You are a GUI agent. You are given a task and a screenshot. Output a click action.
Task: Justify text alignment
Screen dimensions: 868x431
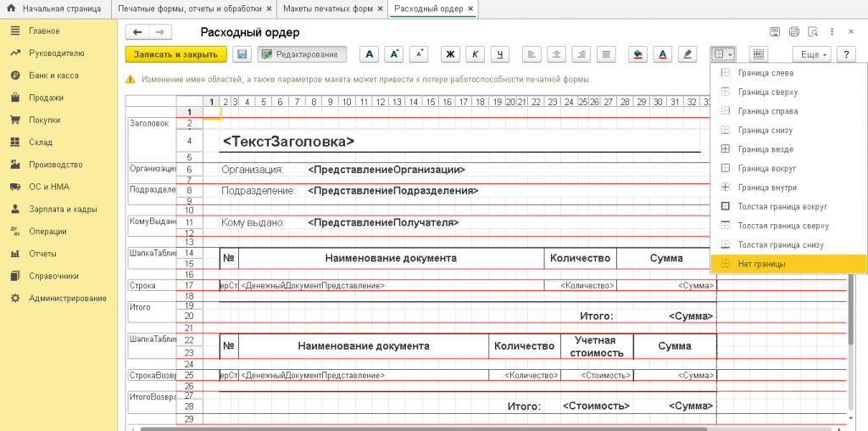pyautogui.click(x=606, y=54)
